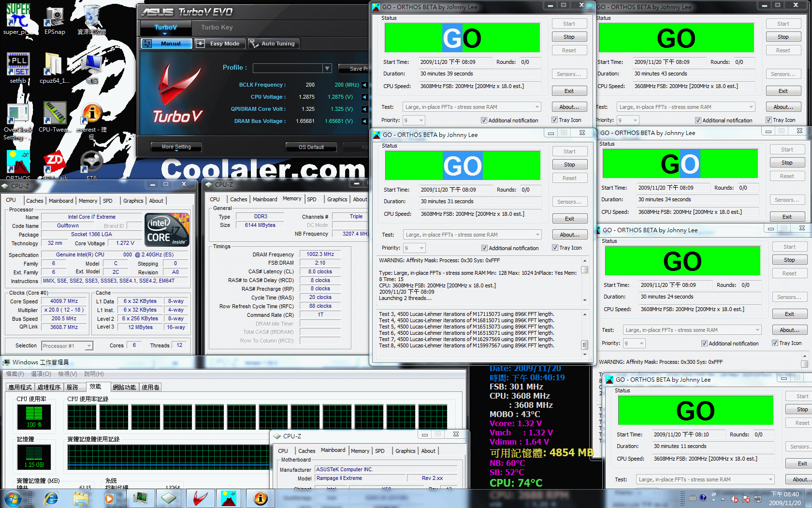The width and height of the screenshot is (812, 508).
Task: Open Graphics tab in bottom CPU-Z Mainboard window
Action: point(405,451)
